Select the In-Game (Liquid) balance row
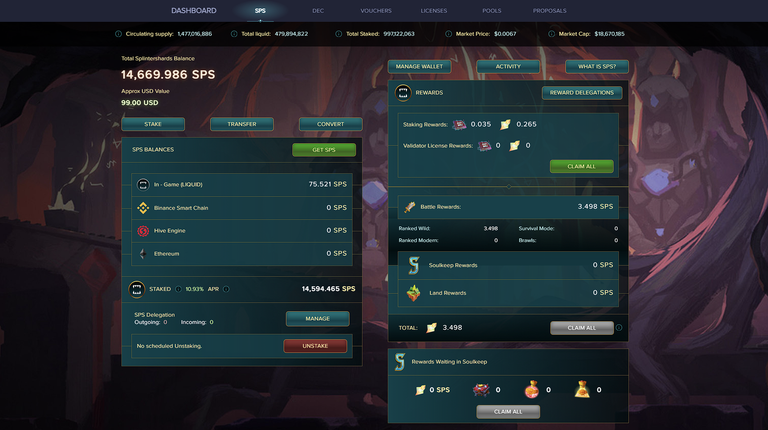 point(242,185)
